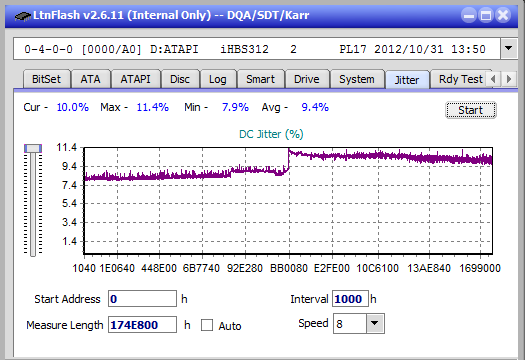Select the drive info field iHBS312
The width and height of the screenshot is (525, 360).
pos(257,49)
